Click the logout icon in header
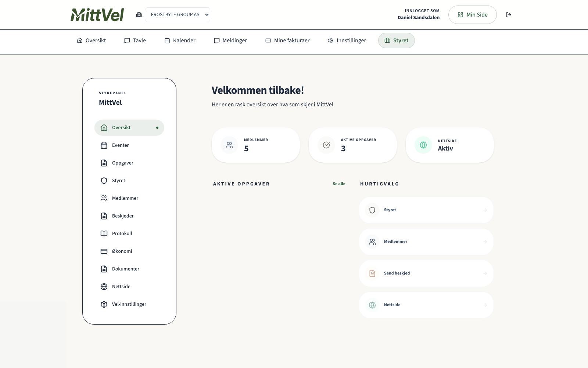588x368 pixels. click(x=509, y=15)
